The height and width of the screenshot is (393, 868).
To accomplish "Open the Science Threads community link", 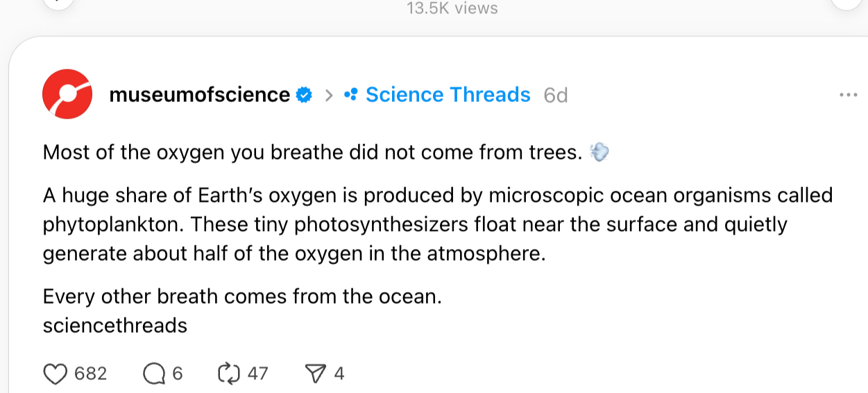I will (x=448, y=95).
